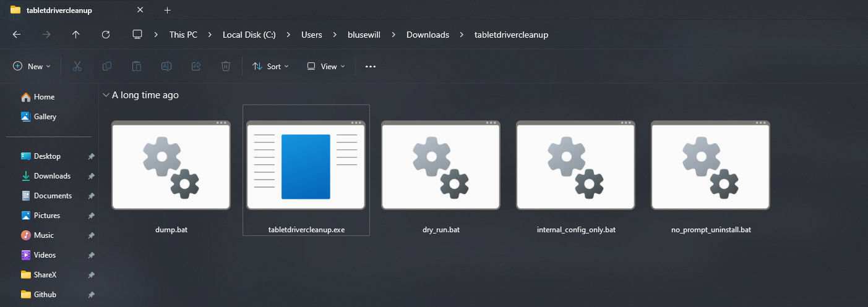Click the no_prompt_uninstall.bat name label

tap(711, 230)
